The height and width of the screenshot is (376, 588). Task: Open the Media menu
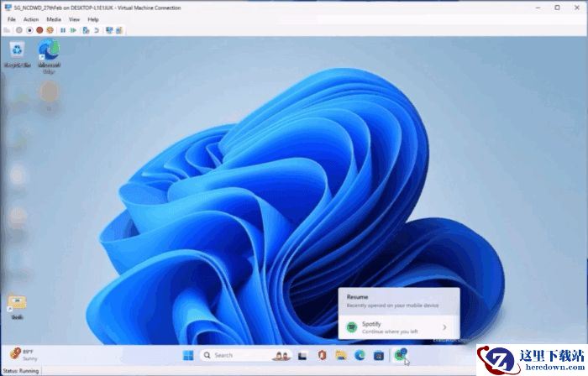pos(54,18)
